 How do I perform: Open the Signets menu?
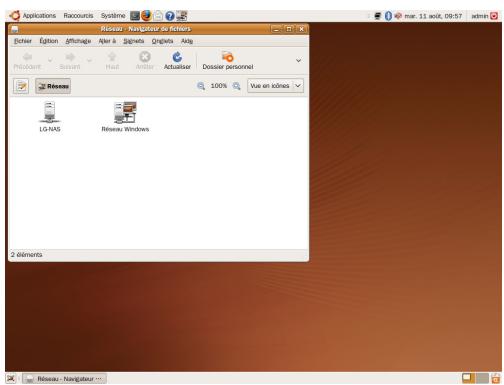click(133, 41)
